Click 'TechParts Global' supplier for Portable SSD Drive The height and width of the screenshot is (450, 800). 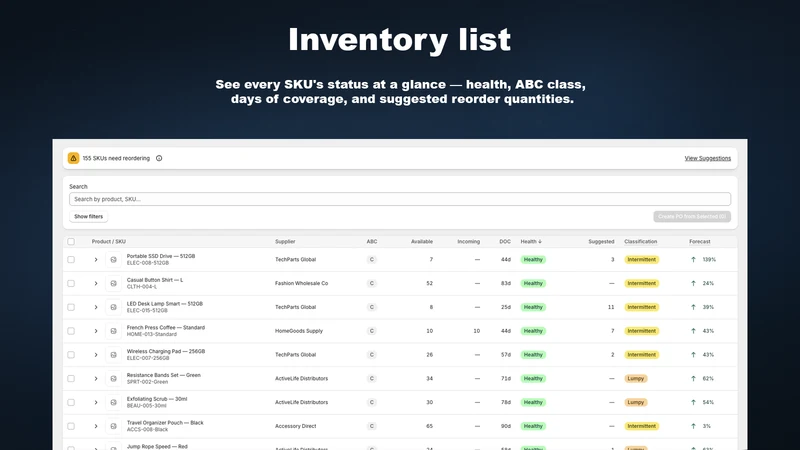click(295, 260)
